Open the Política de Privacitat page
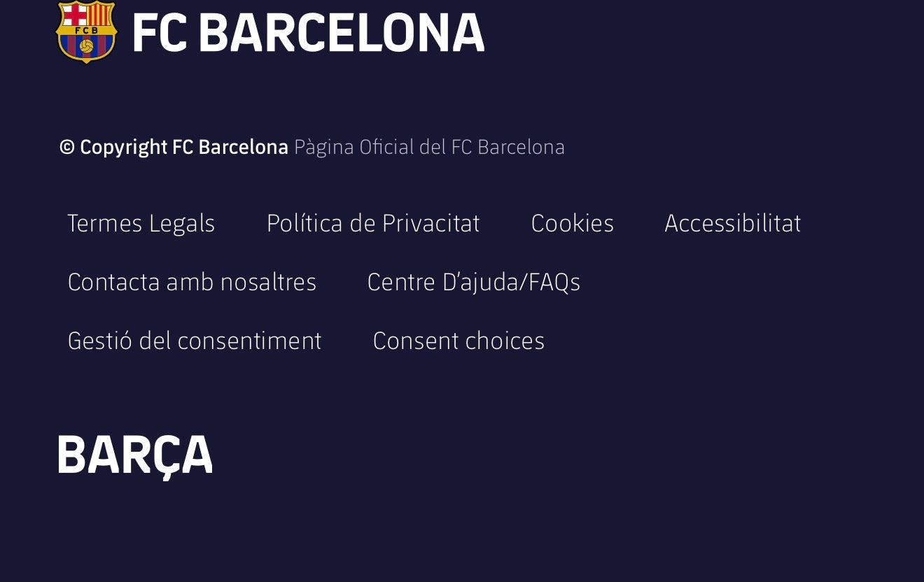Image resolution: width=924 pixels, height=582 pixels. click(373, 223)
